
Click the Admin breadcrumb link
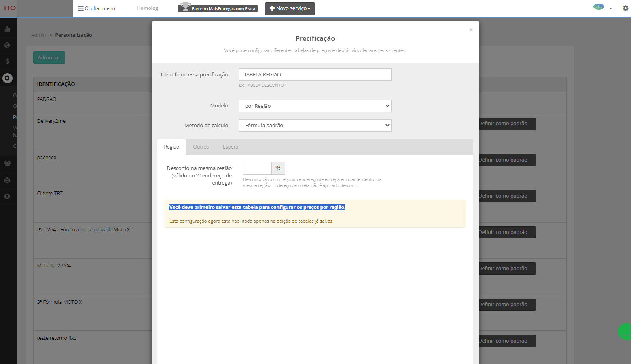[38, 35]
